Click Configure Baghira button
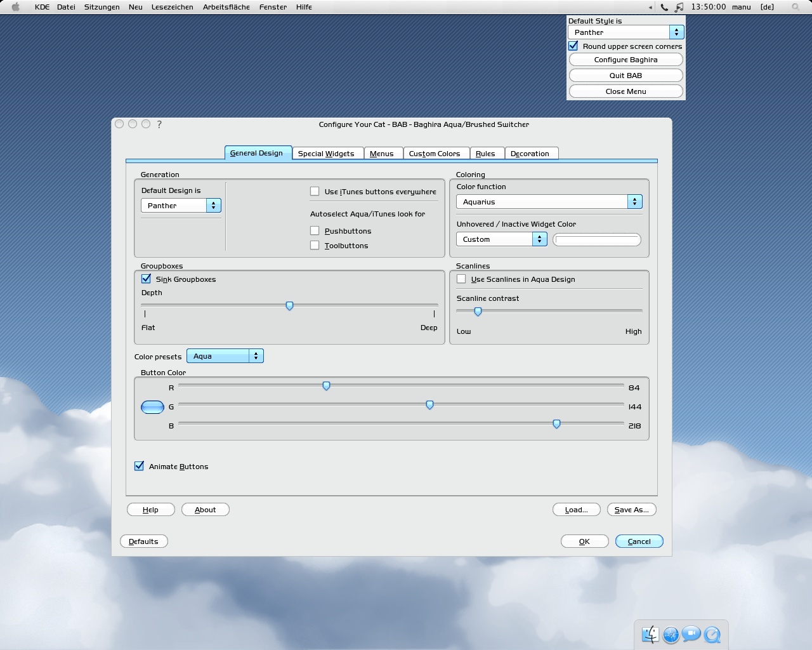Screen dimensions: 812x650 coord(626,60)
